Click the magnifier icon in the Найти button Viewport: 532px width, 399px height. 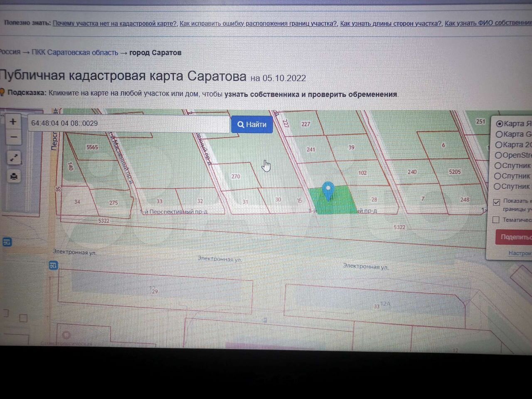tap(241, 124)
